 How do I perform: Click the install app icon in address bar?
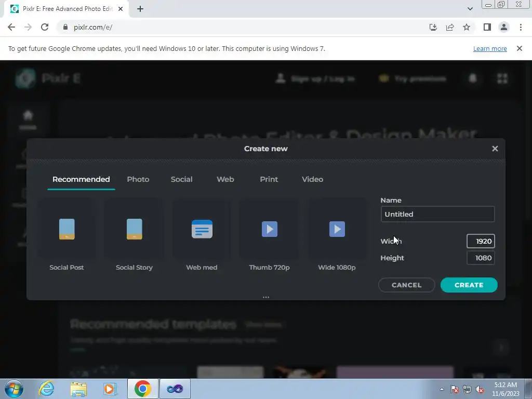coord(433,27)
